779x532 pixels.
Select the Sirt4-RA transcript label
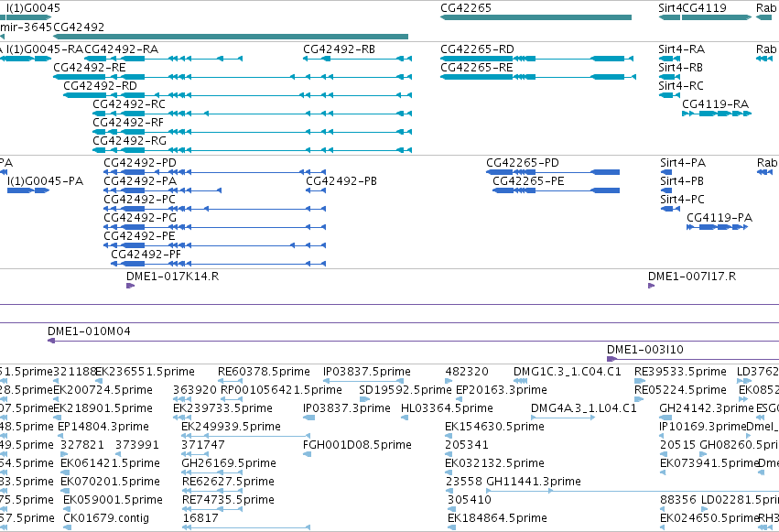(682, 49)
